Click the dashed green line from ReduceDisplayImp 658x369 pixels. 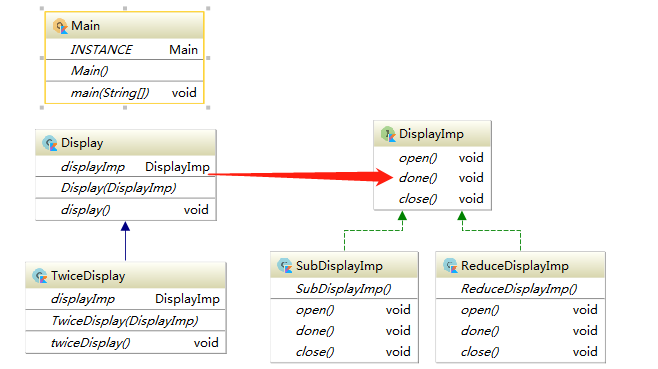click(491, 230)
